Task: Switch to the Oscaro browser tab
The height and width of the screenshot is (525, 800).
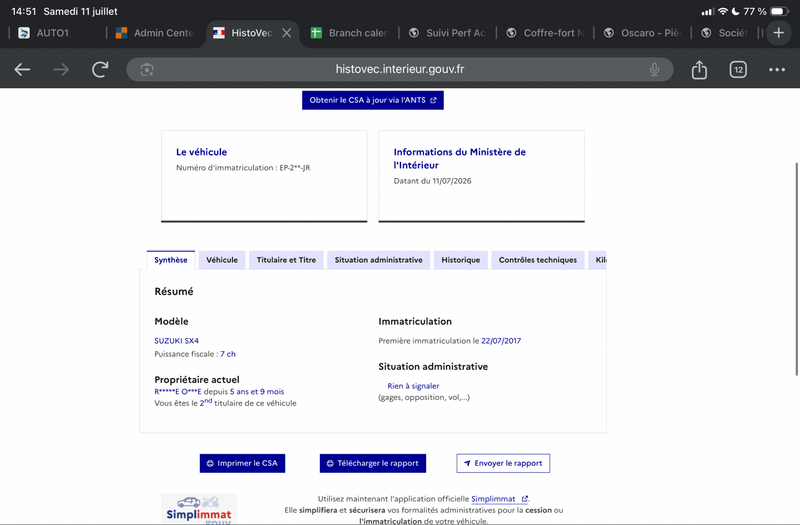Action: pos(643,33)
